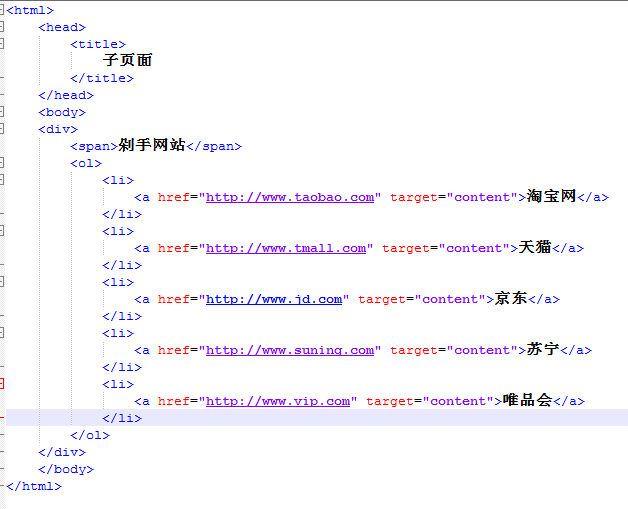Click the opening <div> tag
Image resolution: width=628 pixels, height=509 pixels.
[x=58, y=129]
